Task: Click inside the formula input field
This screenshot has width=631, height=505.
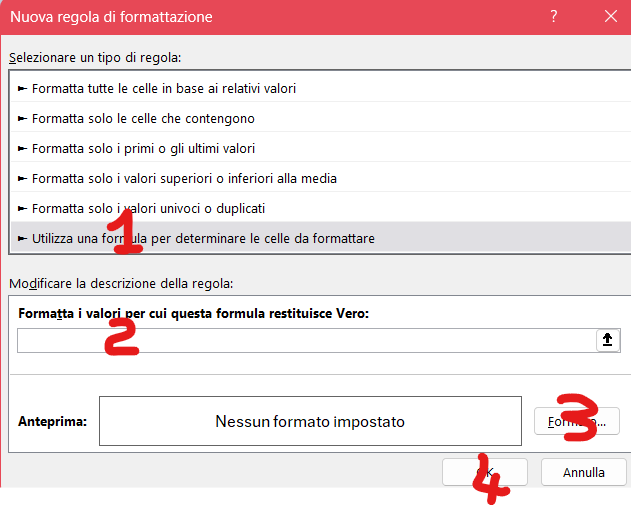Action: 300,341
